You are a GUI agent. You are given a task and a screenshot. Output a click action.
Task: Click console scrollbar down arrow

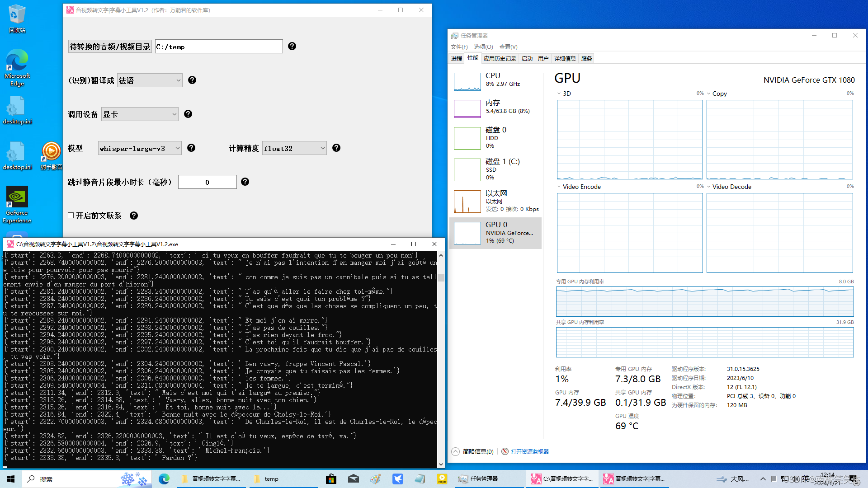pos(441,464)
